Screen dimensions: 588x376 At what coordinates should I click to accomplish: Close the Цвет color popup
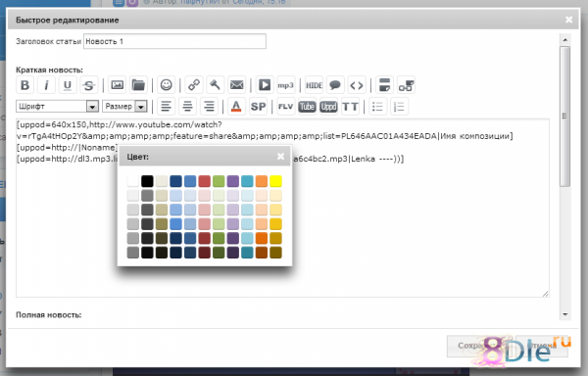(x=280, y=156)
